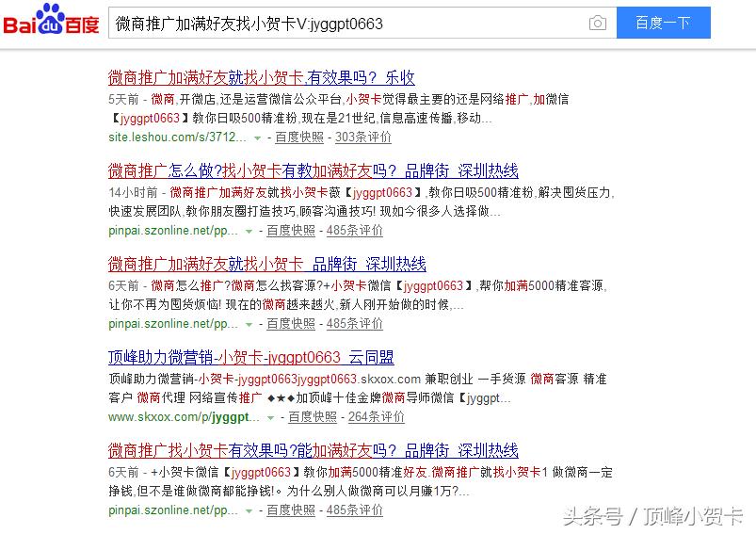Open the 303条评价 reviews link
The image size is (756, 534).
coord(363,137)
